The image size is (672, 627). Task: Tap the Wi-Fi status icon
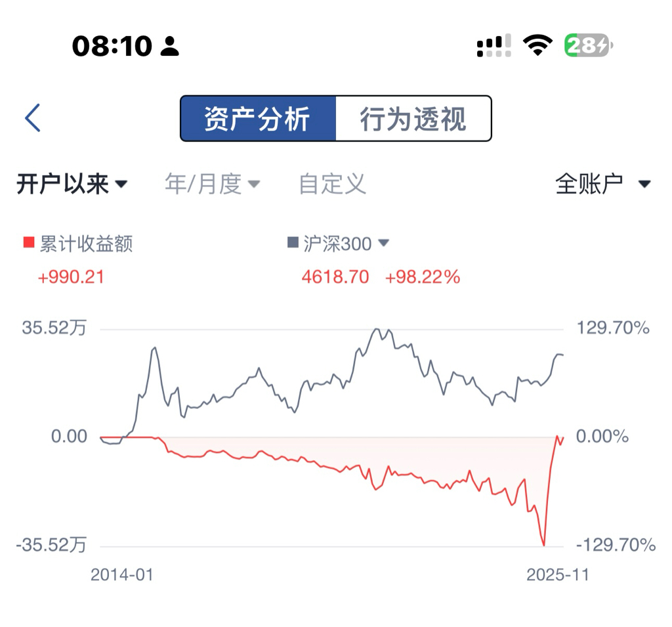tap(537, 45)
